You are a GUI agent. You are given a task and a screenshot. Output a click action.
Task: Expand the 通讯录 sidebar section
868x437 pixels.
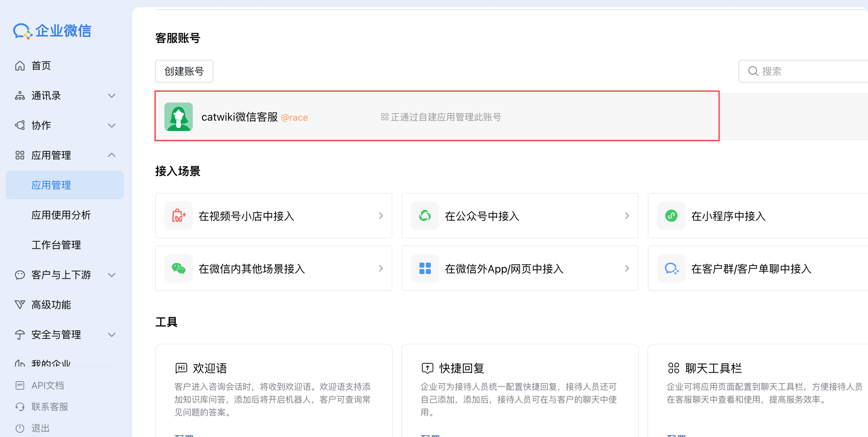(112, 96)
